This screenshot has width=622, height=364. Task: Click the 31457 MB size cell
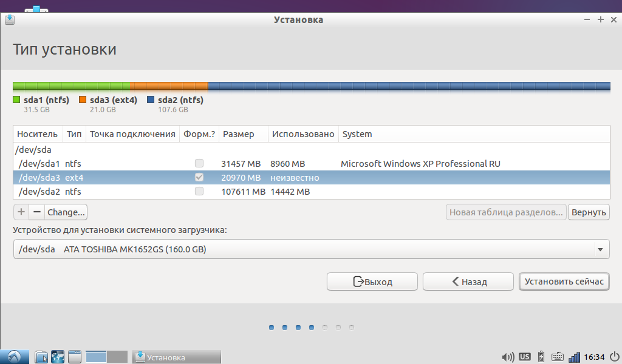241,164
